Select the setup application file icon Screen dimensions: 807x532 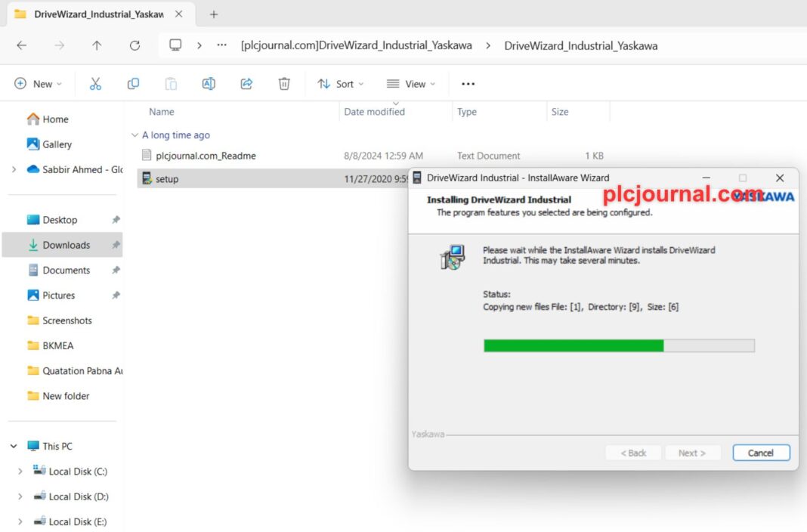tap(147, 178)
